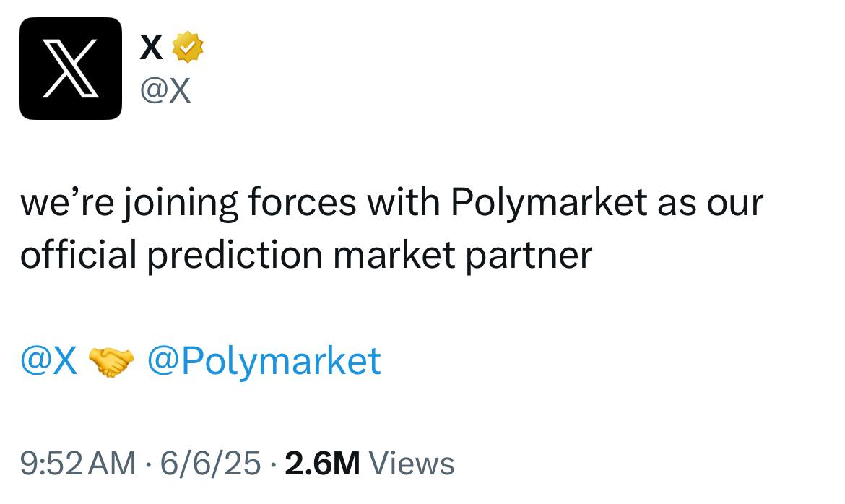Click the phrase "we're joining forces"
This screenshot has width=845, height=504.
pyautogui.click(x=188, y=204)
